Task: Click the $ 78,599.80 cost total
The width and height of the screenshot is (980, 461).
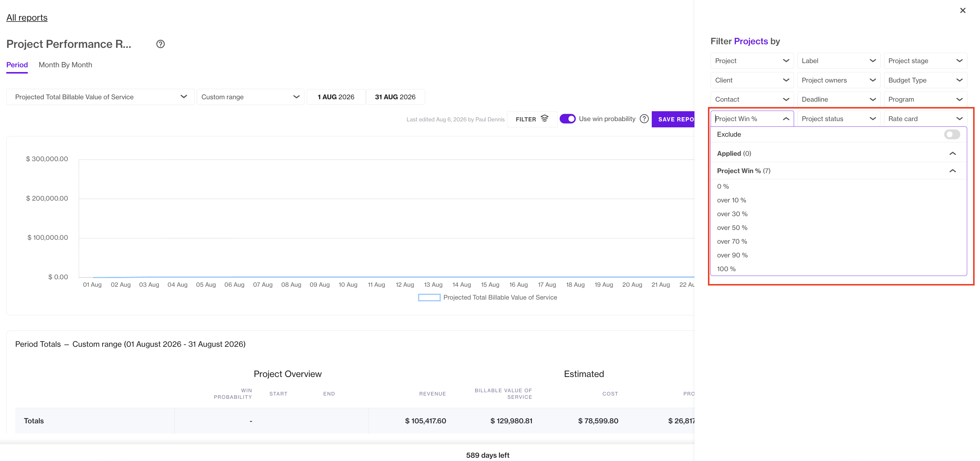Action: (598, 421)
